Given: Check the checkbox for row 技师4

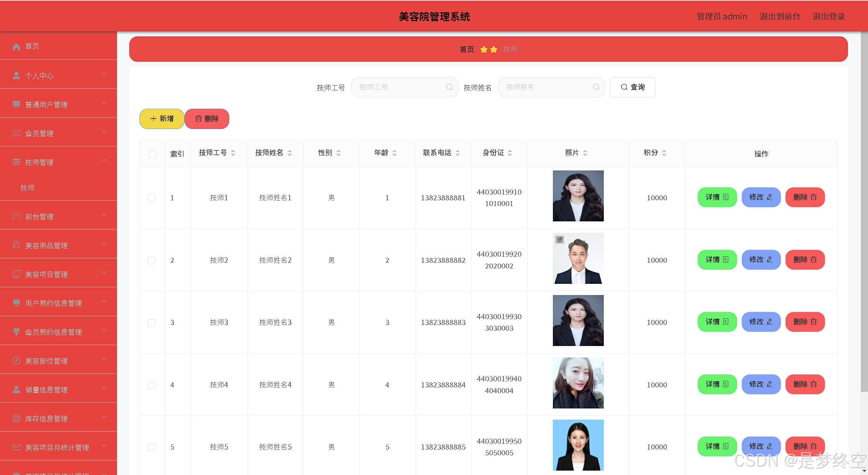Looking at the screenshot, I should [x=152, y=385].
